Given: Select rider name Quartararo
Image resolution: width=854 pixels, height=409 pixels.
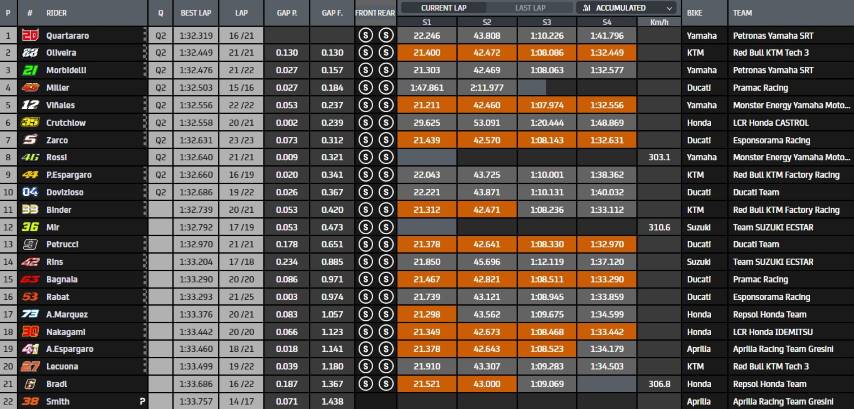Looking at the screenshot, I should click(68, 35).
